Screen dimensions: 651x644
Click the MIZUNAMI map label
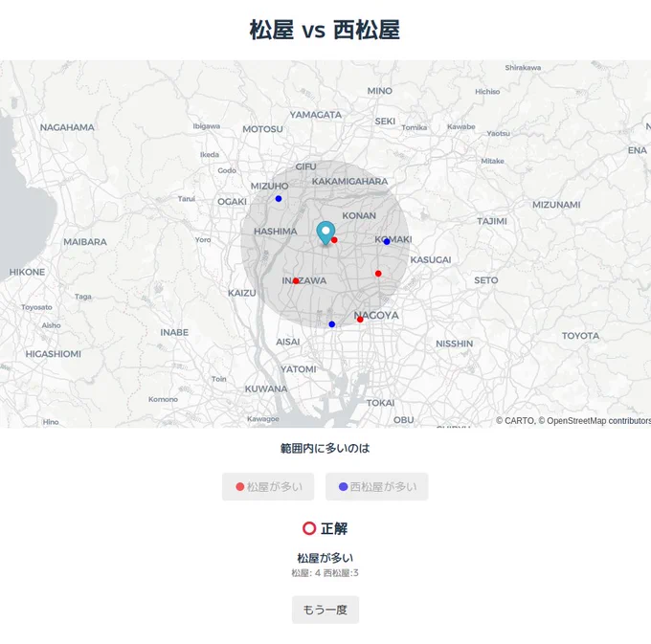point(557,205)
